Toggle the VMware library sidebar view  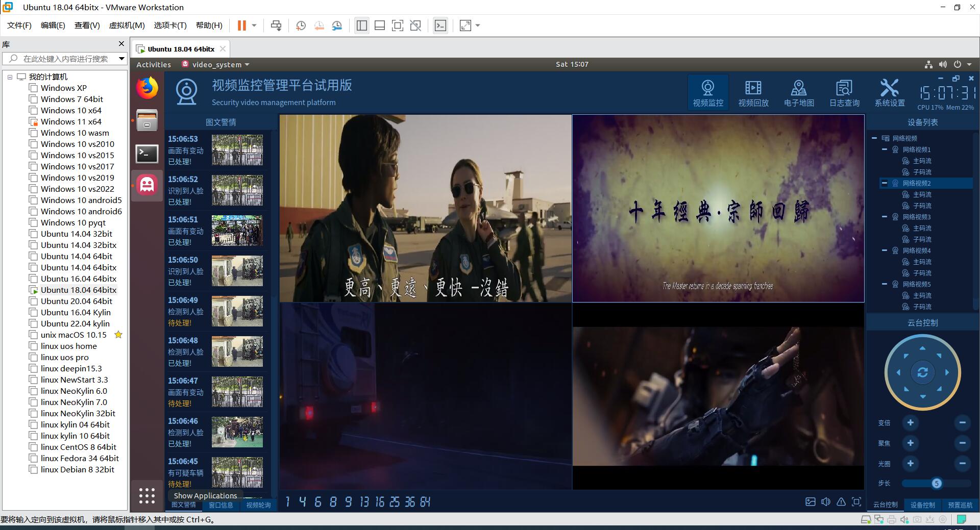click(362, 26)
